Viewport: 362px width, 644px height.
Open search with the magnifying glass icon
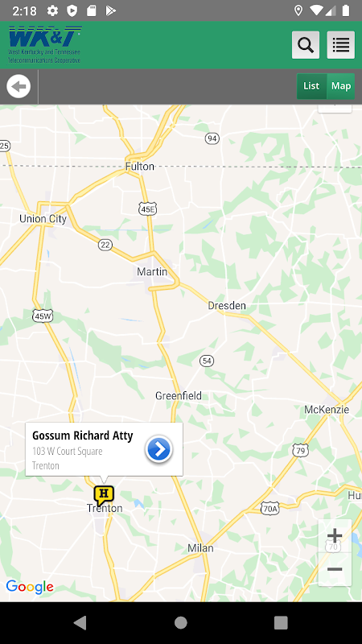306,45
